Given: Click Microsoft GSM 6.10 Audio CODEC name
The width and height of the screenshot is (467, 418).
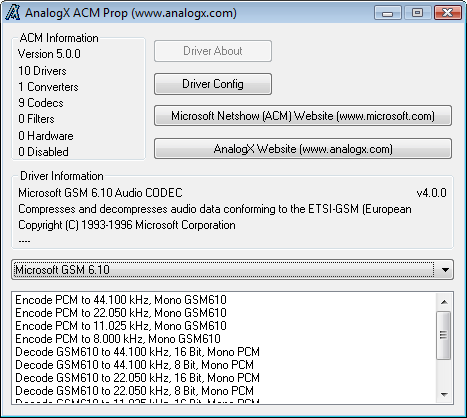Looking at the screenshot, I should point(100,193).
